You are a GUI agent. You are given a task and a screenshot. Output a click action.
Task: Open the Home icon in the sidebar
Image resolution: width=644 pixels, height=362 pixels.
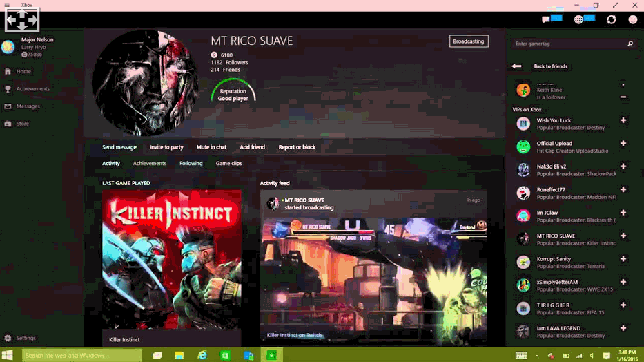[8, 71]
